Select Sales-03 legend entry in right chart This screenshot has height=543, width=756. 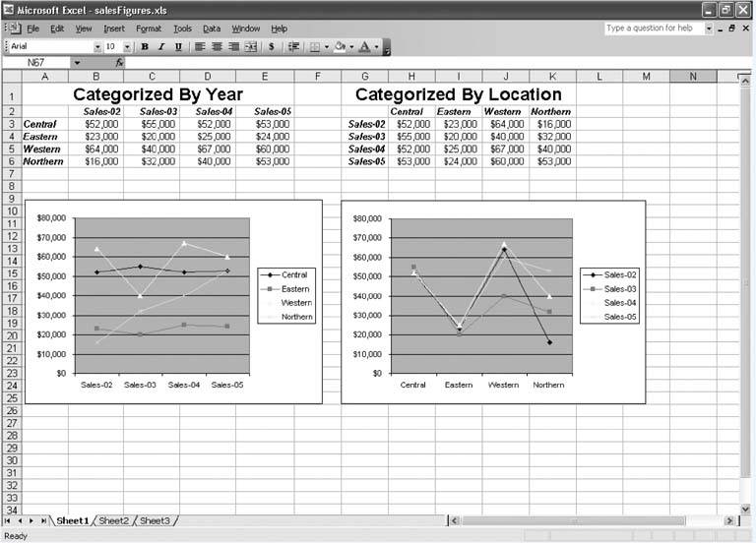click(609, 289)
